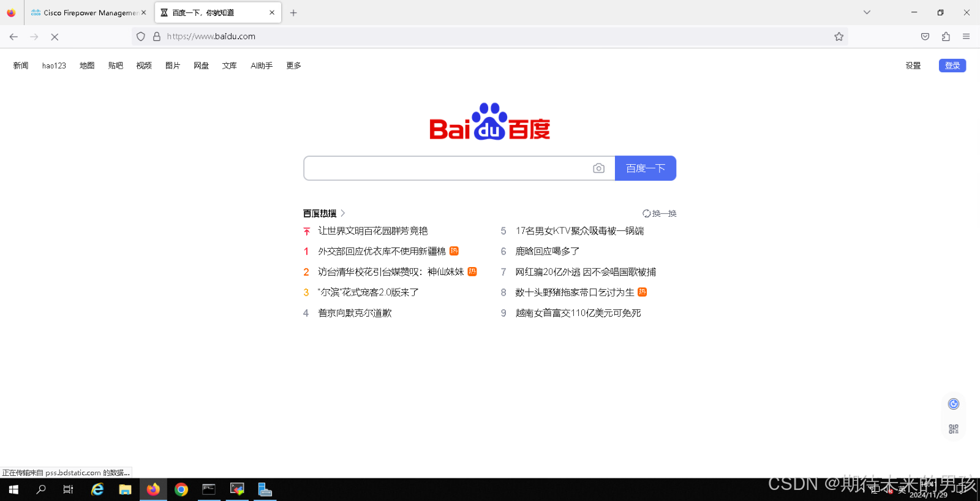Close the Cisco Firepower Management tab
Image resolution: width=980 pixels, height=501 pixels.
point(144,12)
